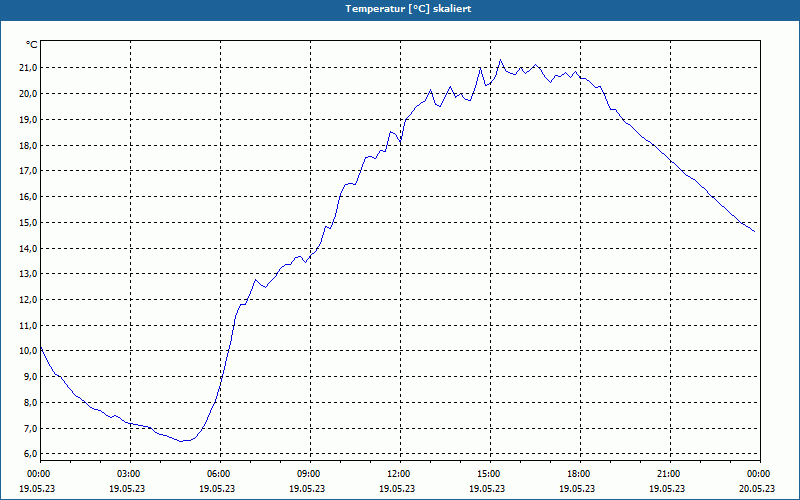Select the 19.05.23 date under 18:00
The height and width of the screenshot is (500, 800).
click(x=577, y=488)
